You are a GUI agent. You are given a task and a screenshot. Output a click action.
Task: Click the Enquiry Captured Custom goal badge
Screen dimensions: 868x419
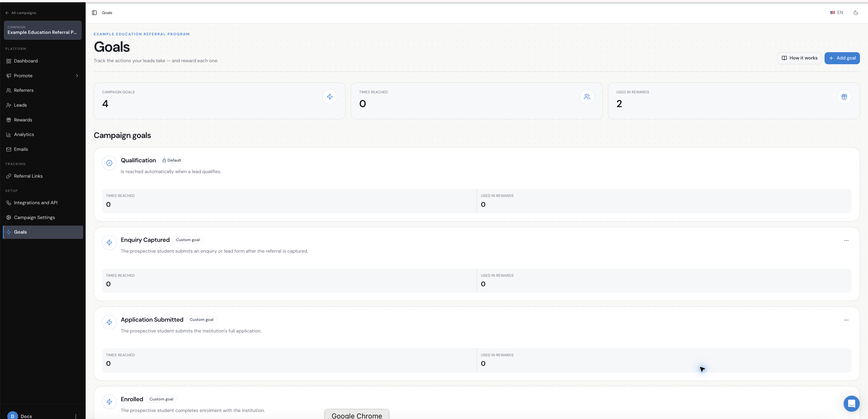click(188, 240)
